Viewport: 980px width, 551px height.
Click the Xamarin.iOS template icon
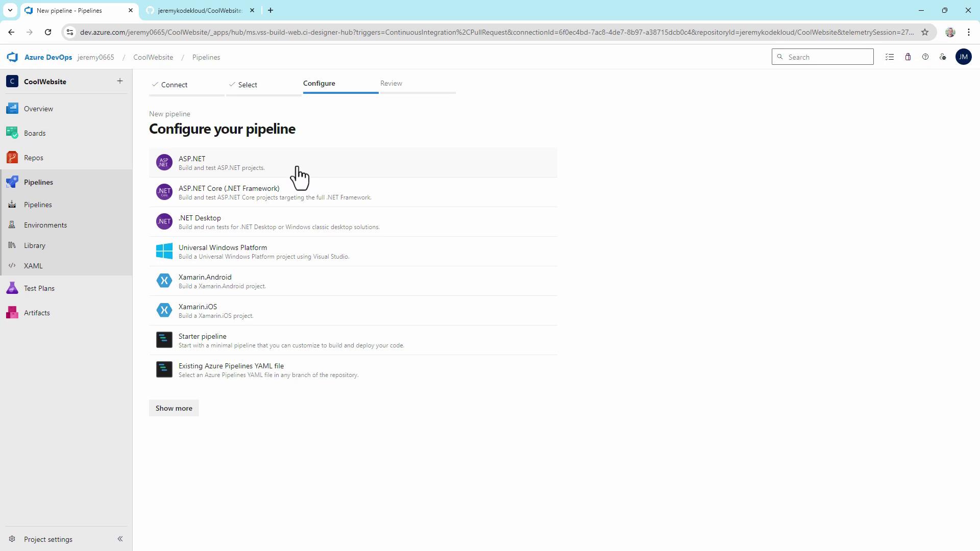[164, 310]
